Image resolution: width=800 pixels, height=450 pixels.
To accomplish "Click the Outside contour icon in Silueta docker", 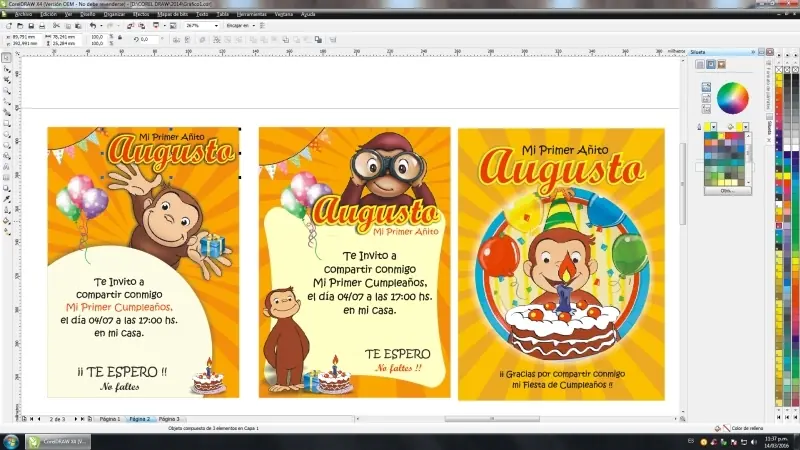I will click(x=721, y=64).
